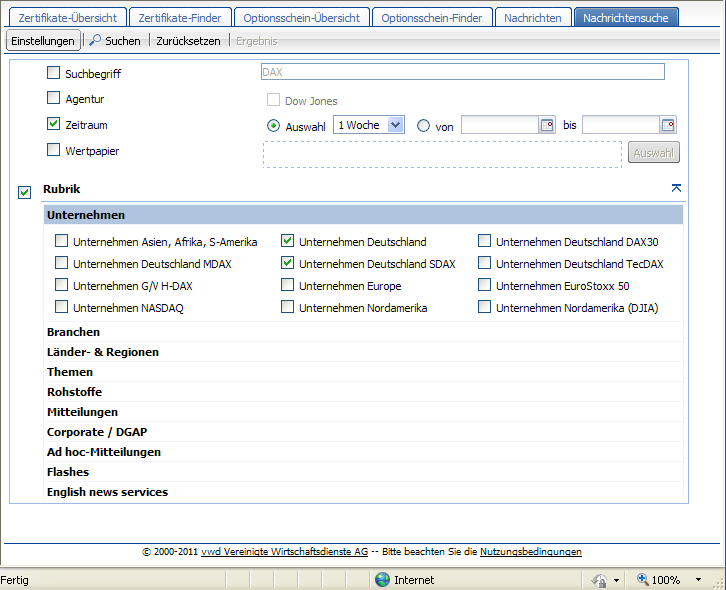
Task: Expand the Rohstoffe category
Action: click(x=74, y=392)
